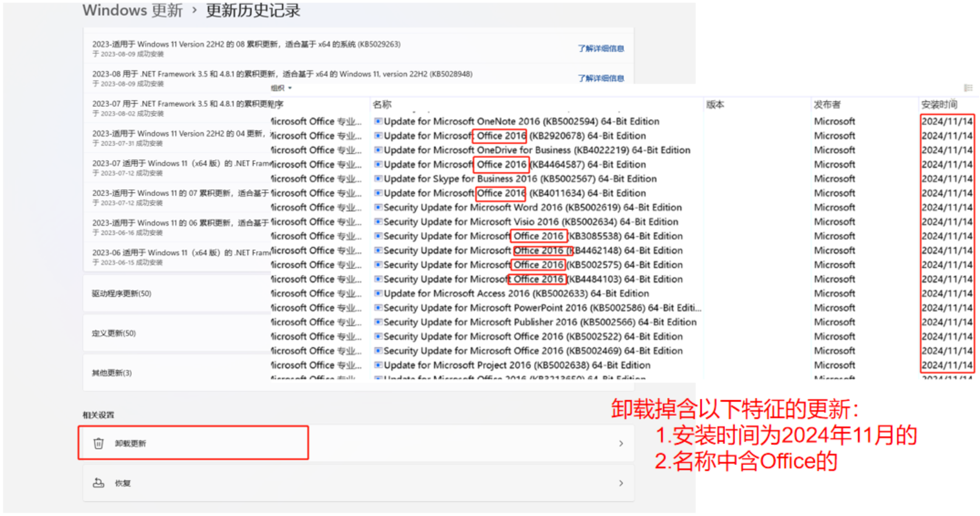Image resolution: width=980 pixels, height=516 pixels.
Task: Go back to Windows 更新 in the breadcrumb
Action: [132, 10]
